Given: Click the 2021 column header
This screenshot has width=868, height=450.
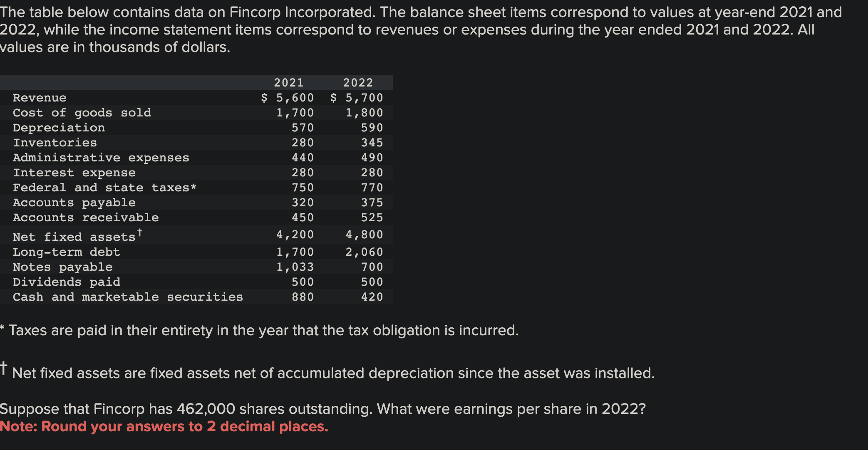Looking at the screenshot, I should click(288, 82).
